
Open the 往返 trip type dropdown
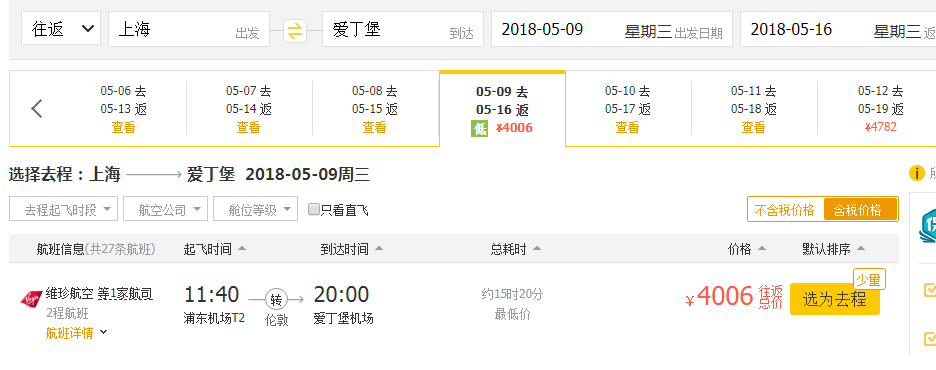tap(61, 29)
